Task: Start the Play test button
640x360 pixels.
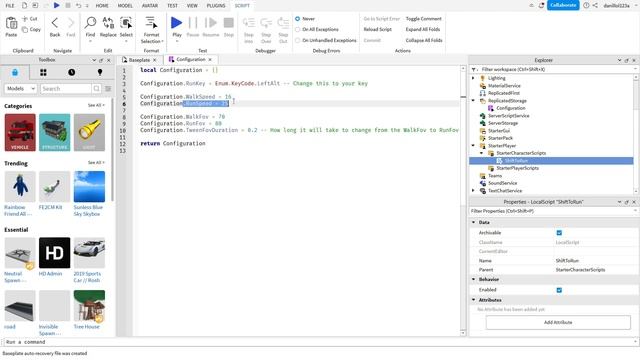Action: point(177,23)
